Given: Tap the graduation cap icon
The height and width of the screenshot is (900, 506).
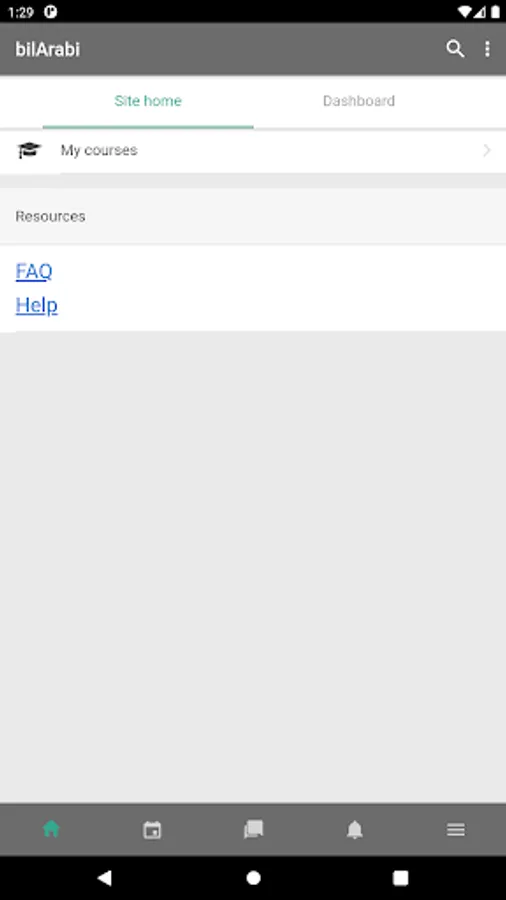Looking at the screenshot, I should [x=29, y=150].
